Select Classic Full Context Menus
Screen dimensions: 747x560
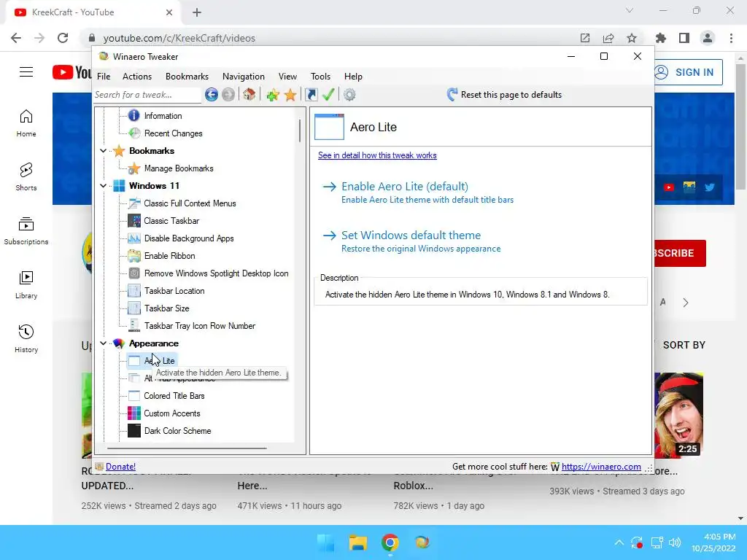tap(190, 203)
